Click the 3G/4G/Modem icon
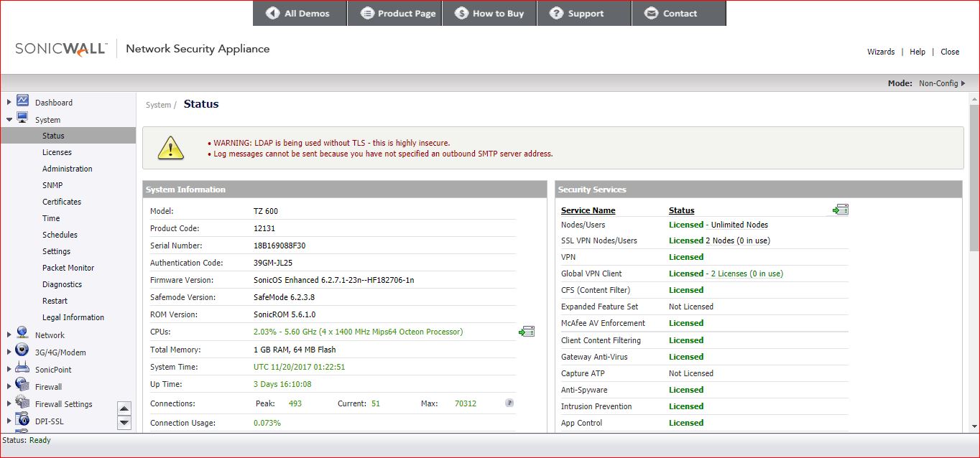Viewport: 980px width, 458px height. (x=22, y=351)
